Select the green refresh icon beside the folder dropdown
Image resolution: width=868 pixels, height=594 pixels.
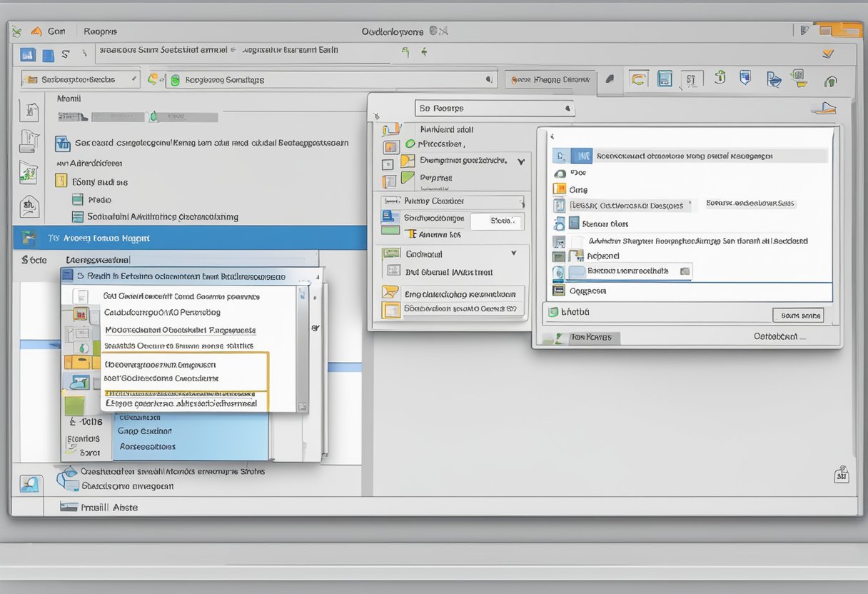(x=152, y=79)
